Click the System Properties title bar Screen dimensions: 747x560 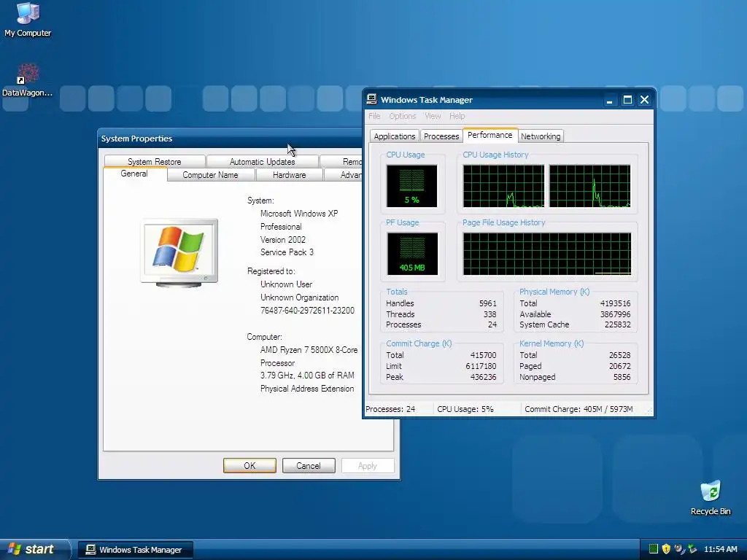coord(230,139)
